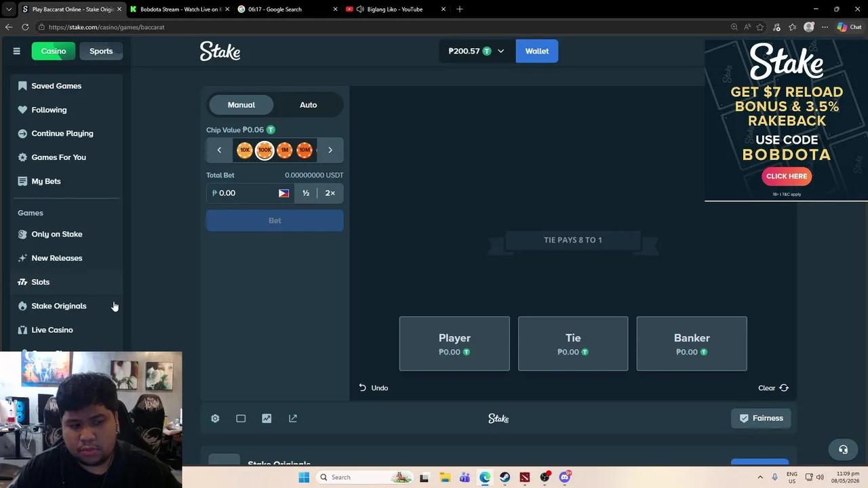Open the Wallet
This screenshot has width=868, height=488.
[x=536, y=51]
